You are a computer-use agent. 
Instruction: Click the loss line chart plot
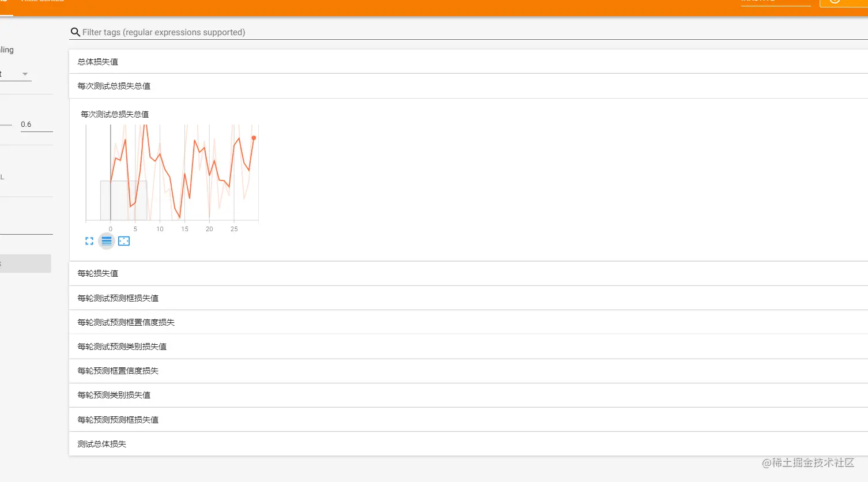(x=172, y=172)
